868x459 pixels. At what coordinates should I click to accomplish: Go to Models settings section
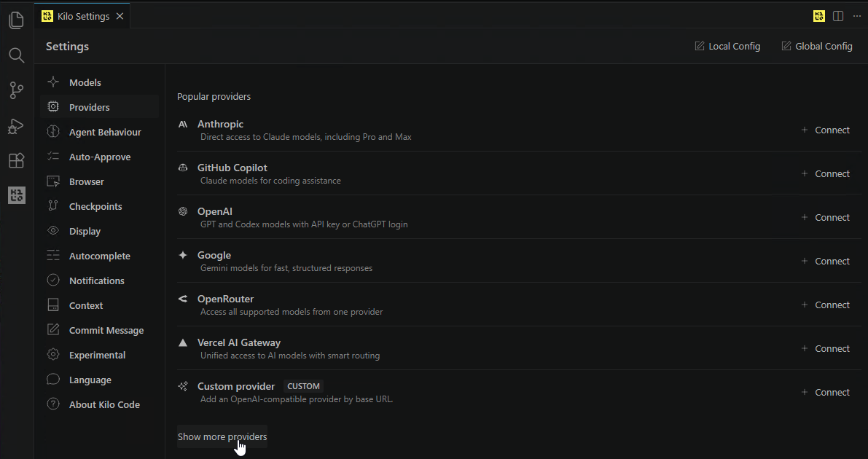100,82
